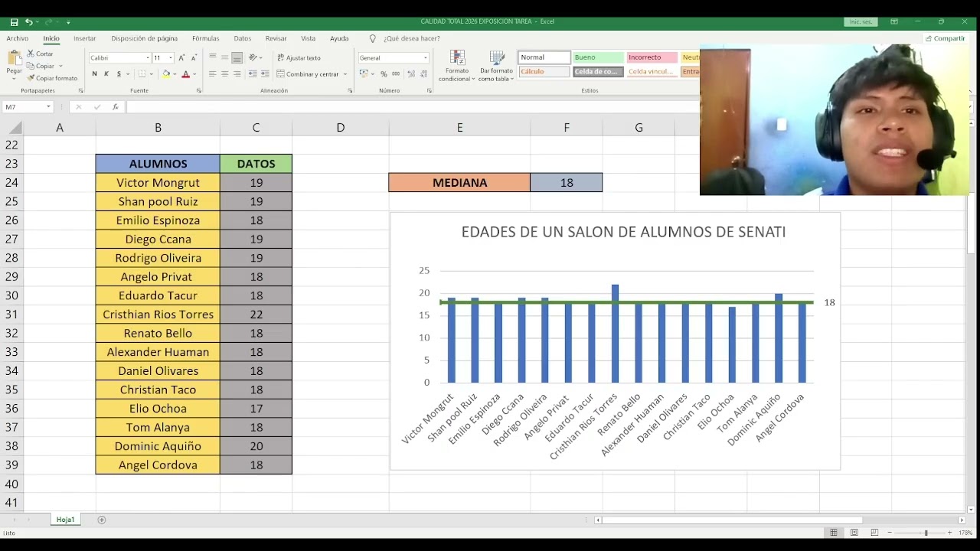Switch to Page Layout view in status bar
The height and width of the screenshot is (551, 980).
pyautogui.click(x=854, y=533)
